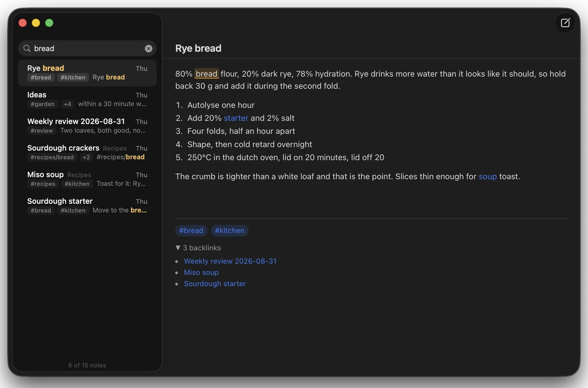Viewport: 588px width, 388px height.
Task: Click "Autolyse one hour" list step
Action: click(221, 105)
